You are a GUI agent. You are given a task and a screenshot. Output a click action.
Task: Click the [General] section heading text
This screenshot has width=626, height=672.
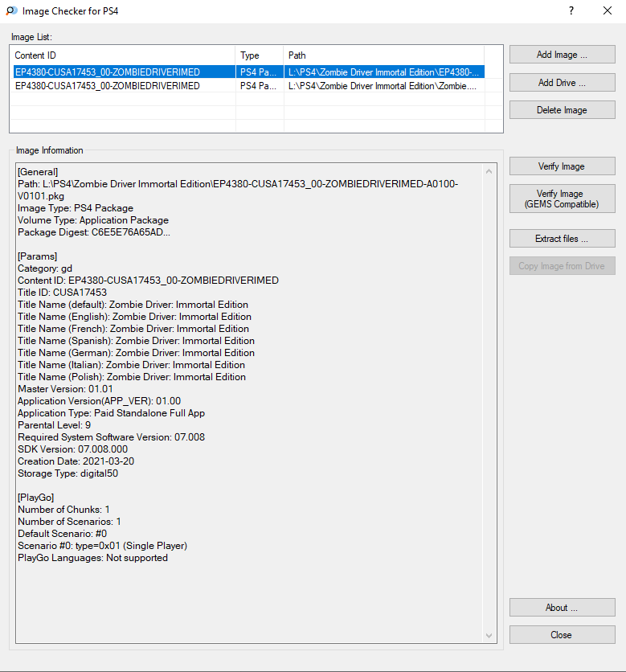point(38,172)
